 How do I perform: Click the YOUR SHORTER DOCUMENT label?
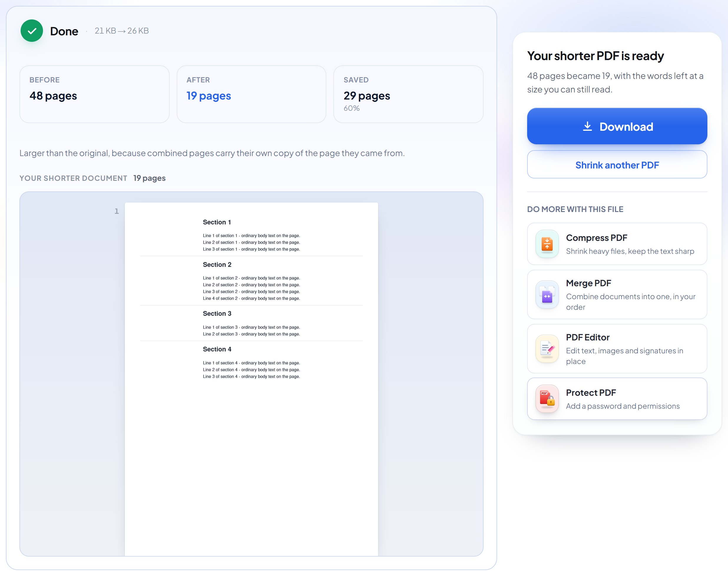tap(73, 178)
